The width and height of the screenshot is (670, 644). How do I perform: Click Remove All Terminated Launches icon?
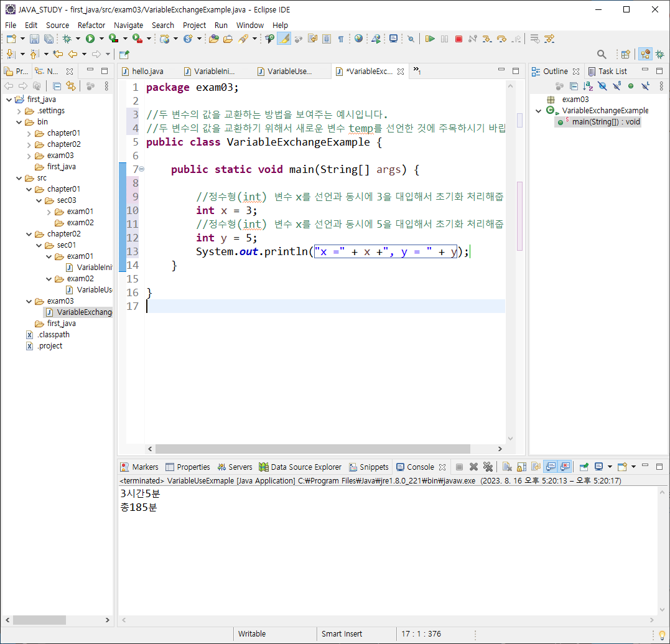[488, 467]
